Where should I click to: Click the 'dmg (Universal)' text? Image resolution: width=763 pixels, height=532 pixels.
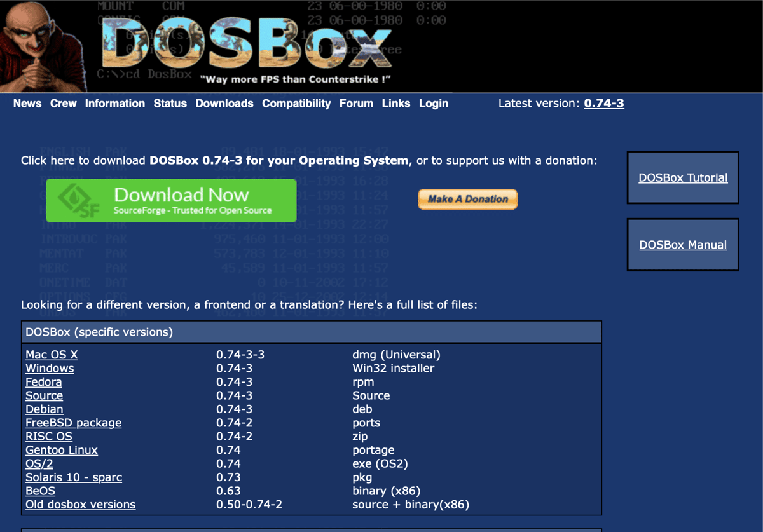396,355
